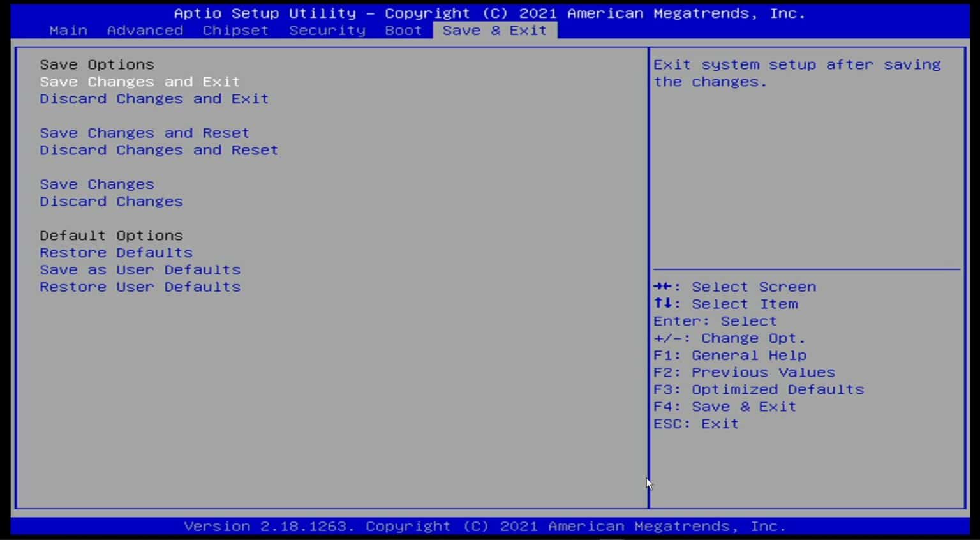Select Save Changes option
This screenshot has height=540, width=980.
[96, 184]
